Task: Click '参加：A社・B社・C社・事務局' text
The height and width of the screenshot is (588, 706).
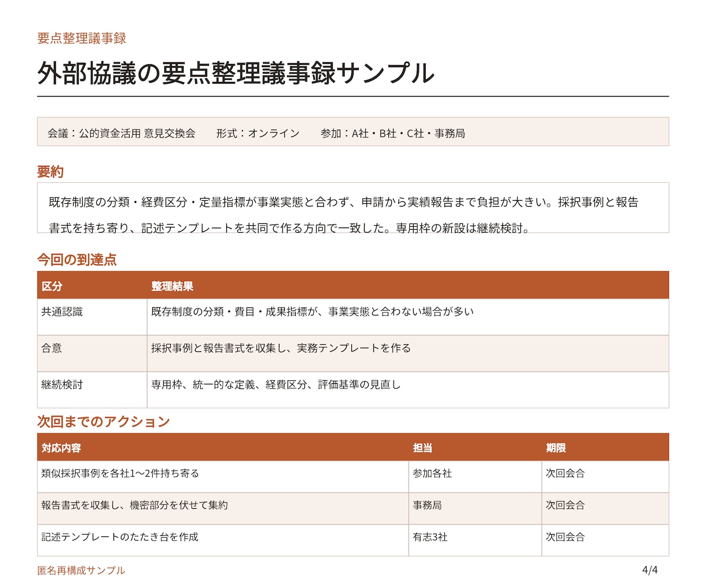Action: pos(393,133)
